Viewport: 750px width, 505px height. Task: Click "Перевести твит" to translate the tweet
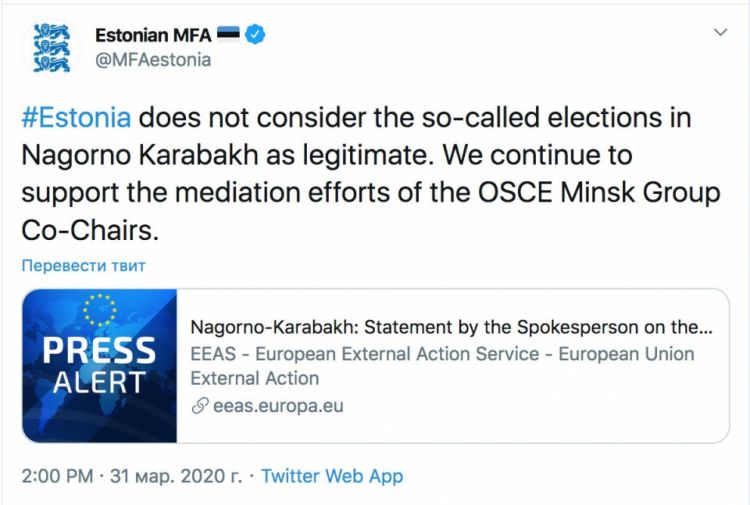point(84,265)
